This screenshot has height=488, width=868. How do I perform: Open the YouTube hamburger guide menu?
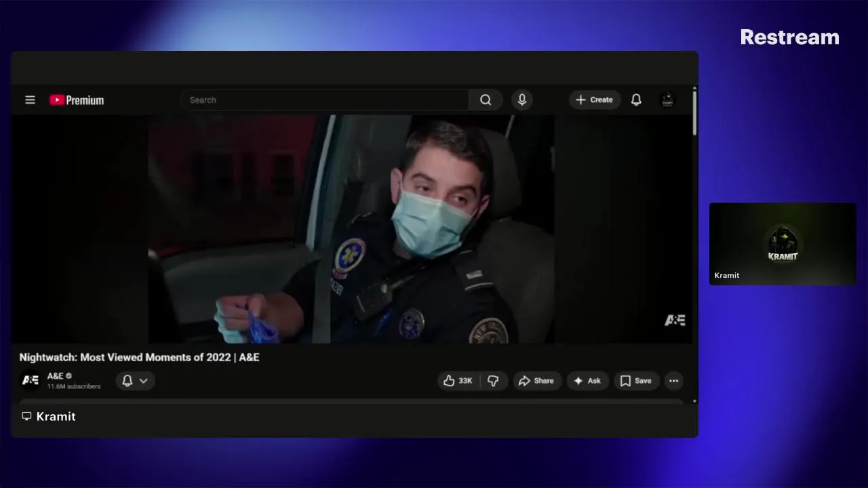tap(30, 100)
